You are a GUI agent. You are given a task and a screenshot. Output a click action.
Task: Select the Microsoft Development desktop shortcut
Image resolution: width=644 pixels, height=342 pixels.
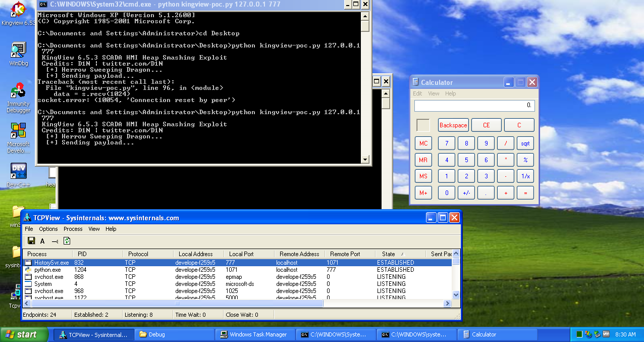click(19, 138)
